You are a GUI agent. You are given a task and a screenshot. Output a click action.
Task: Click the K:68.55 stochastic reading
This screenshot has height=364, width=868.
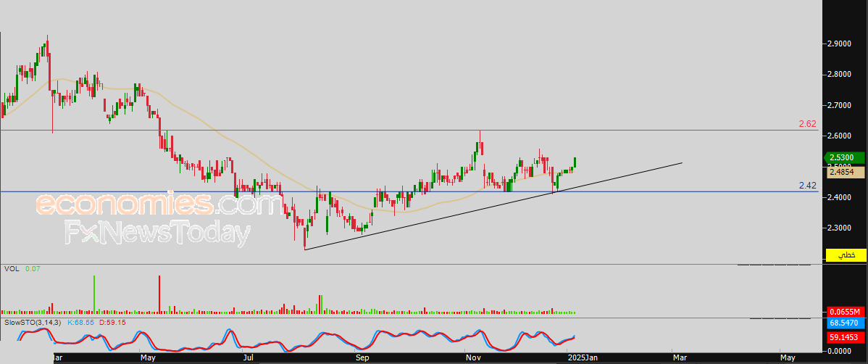point(82,322)
